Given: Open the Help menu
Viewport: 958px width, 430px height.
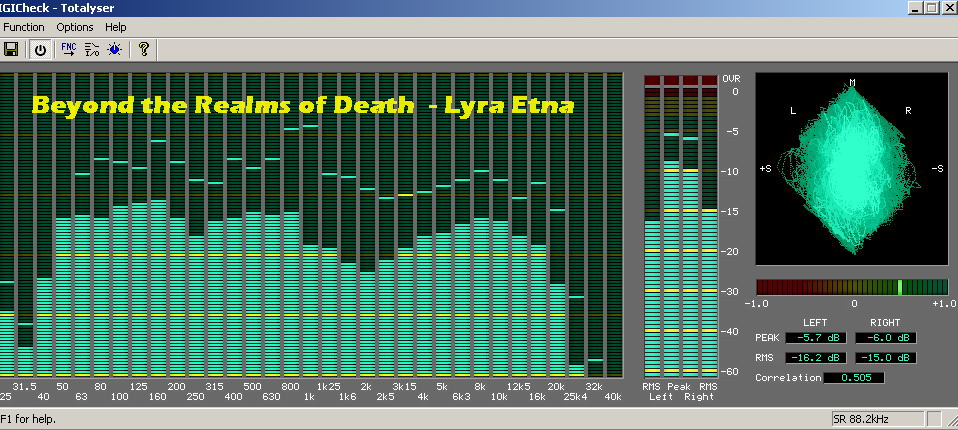Looking at the screenshot, I should 116,27.
